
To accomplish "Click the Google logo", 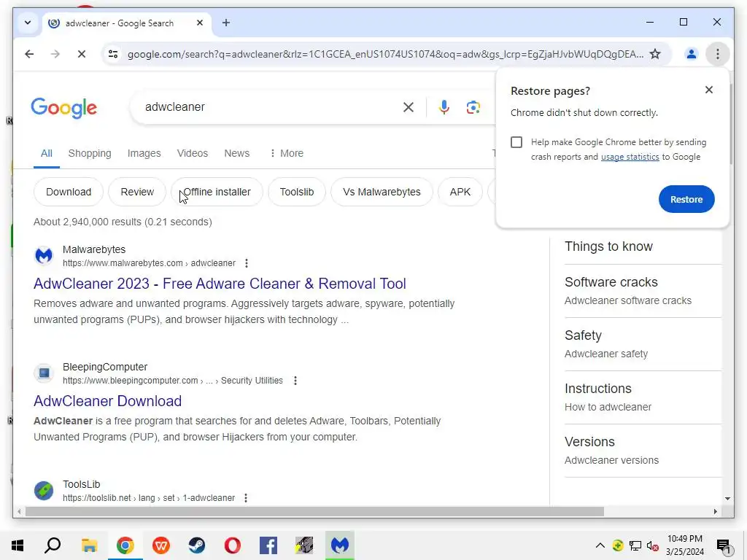I will tap(64, 108).
